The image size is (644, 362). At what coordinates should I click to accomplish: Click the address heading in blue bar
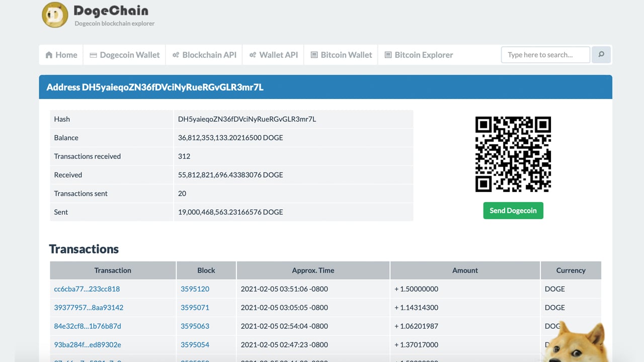pyautogui.click(x=155, y=87)
